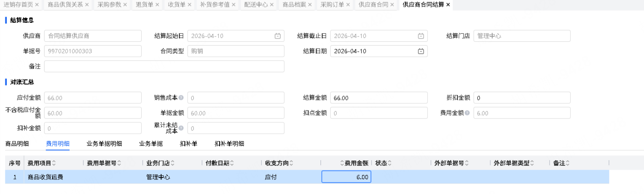Switch to the 商品明细 tab
644x194 pixels.
click(x=17, y=144)
